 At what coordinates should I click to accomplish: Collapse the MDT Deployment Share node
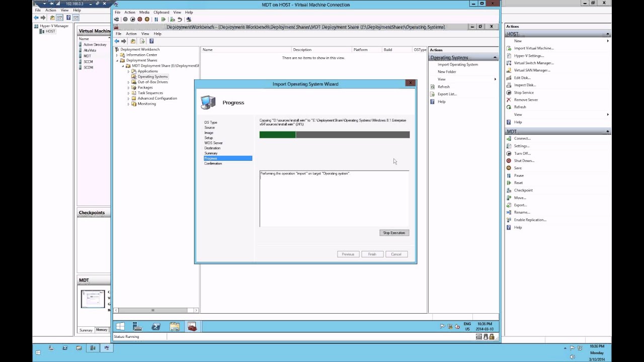(123, 66)
